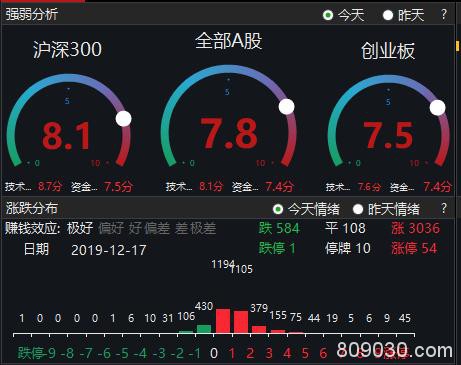Image resolution: width=461 pixels, height=365 pixels.
Task: Click the -5 axis label
Action: click(123, 353)
